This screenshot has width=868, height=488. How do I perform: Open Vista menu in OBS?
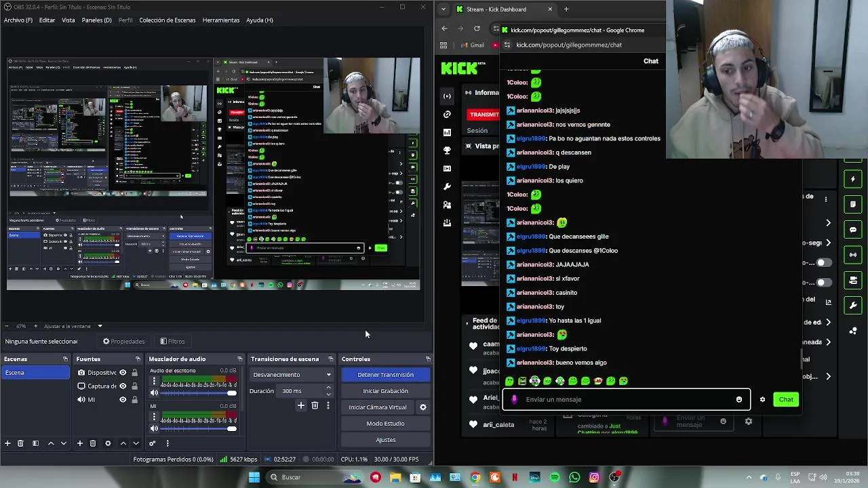68,20
